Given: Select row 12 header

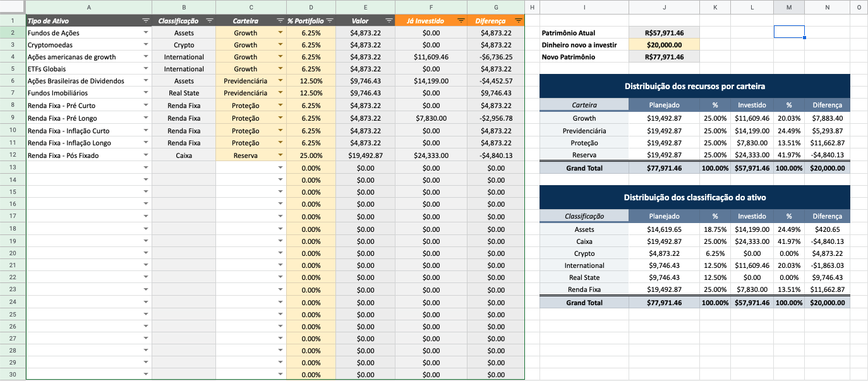Looking at the screenshot, I should tap(13, 155).
